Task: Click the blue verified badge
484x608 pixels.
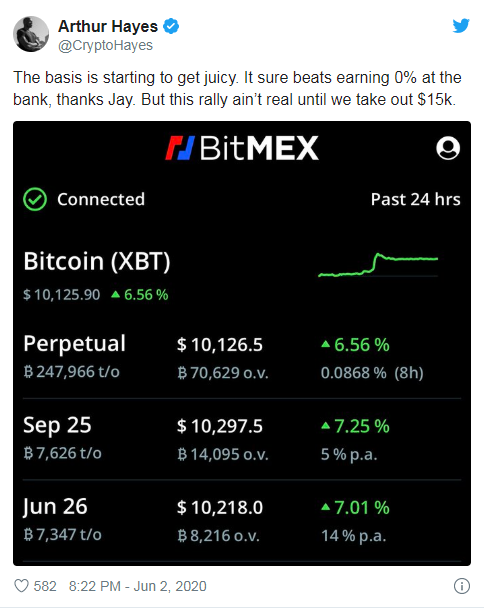Action: 171,26
